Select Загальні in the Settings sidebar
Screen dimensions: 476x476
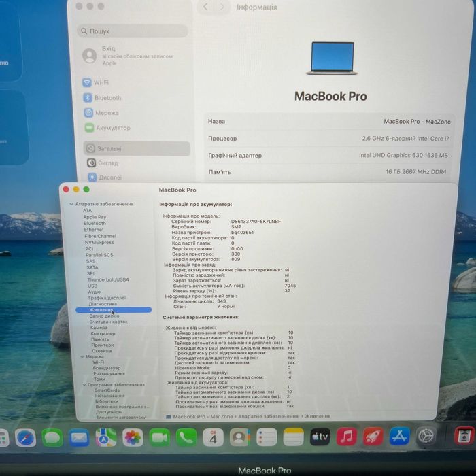(137, 148)
